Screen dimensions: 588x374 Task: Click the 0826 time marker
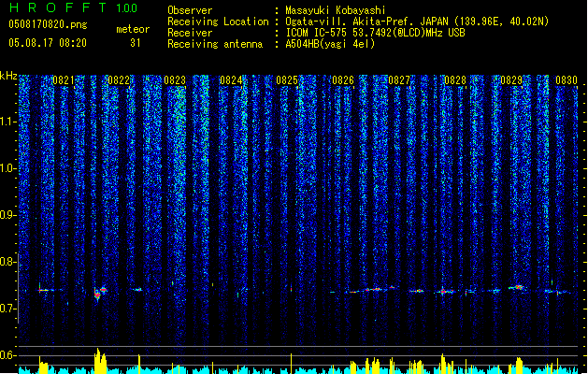[x=343, y=80]
